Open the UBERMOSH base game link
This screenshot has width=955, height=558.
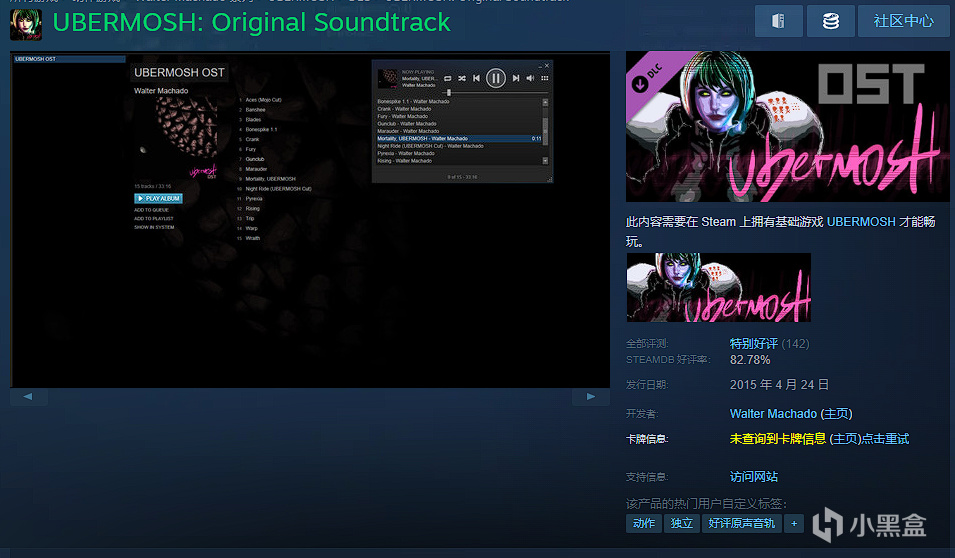point(861,222)
